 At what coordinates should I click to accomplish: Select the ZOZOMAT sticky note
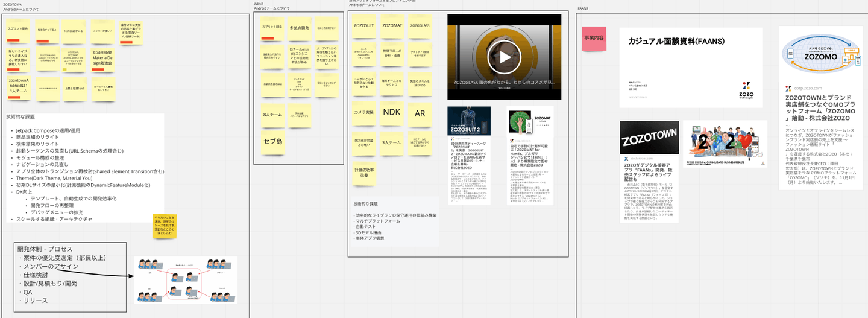[392, 26]
